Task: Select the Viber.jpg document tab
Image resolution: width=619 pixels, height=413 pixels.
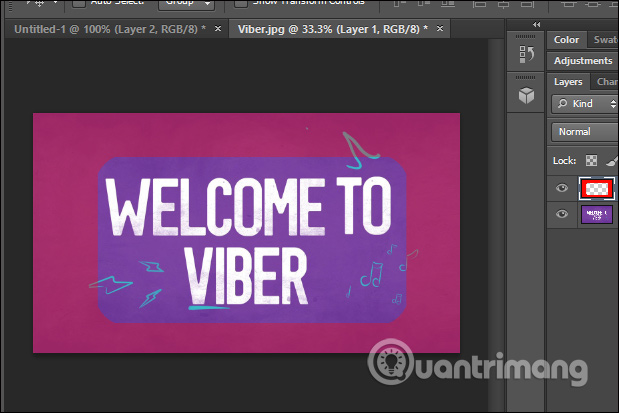Action: click(332, 29)
